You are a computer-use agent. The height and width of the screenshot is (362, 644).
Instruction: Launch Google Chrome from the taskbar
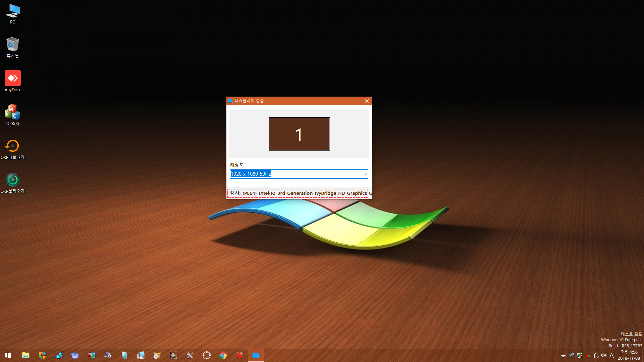(x=223, y=355)
